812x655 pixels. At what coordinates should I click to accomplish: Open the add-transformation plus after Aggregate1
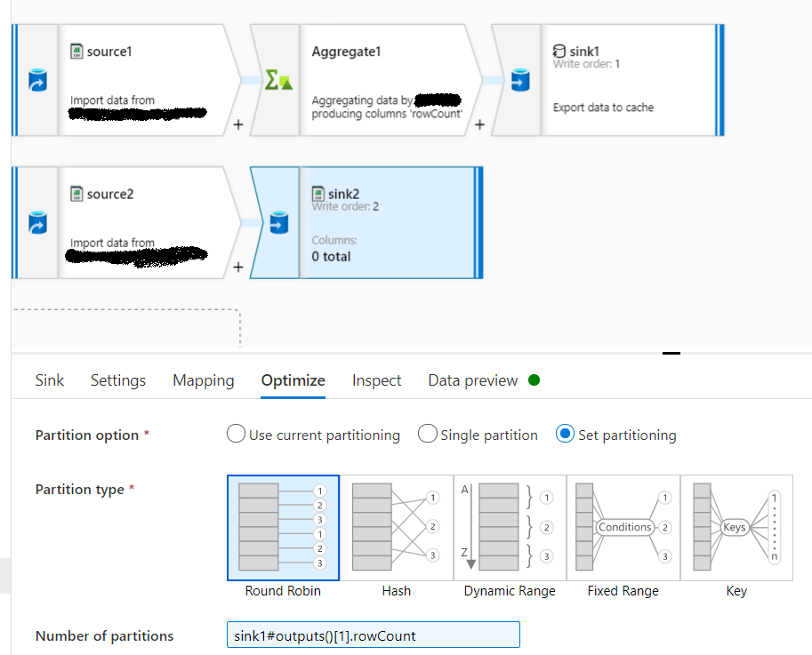479,125
